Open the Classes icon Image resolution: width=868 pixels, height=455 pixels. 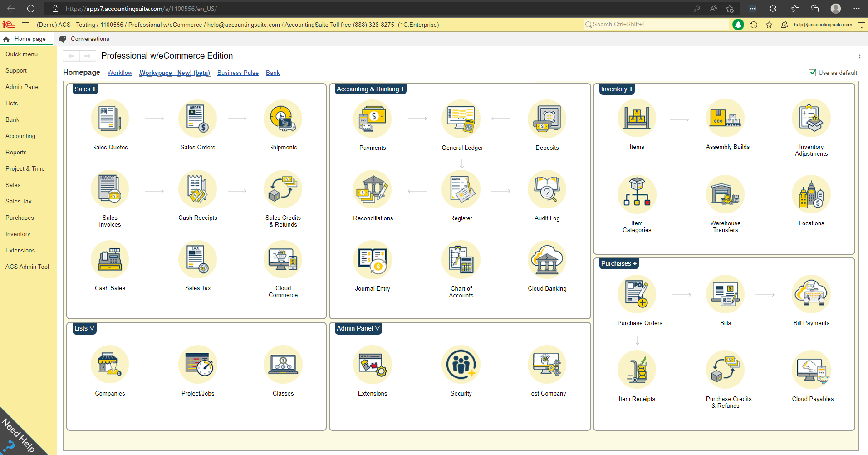(x=283, y=364)
